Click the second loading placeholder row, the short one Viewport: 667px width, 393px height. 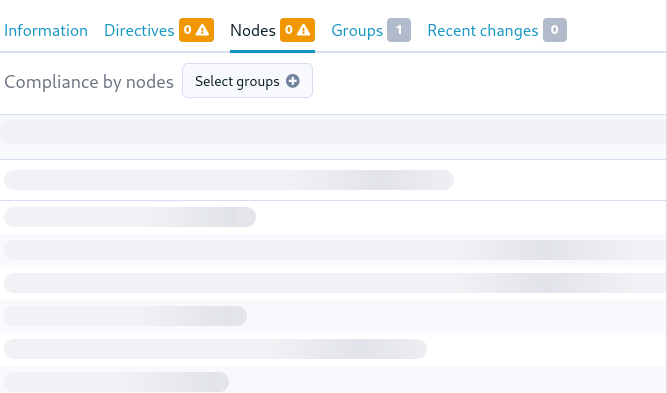tap(130, 217)
